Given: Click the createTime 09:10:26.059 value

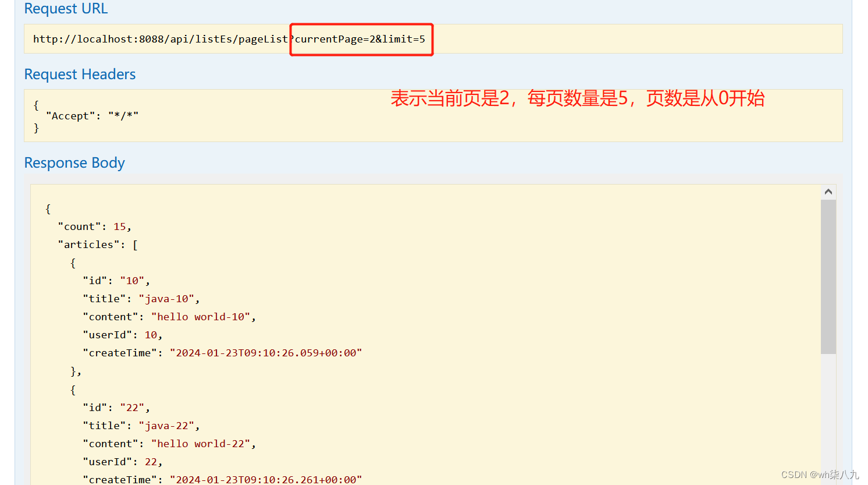Looking at the screenshot, I should [x=266, y=353].
